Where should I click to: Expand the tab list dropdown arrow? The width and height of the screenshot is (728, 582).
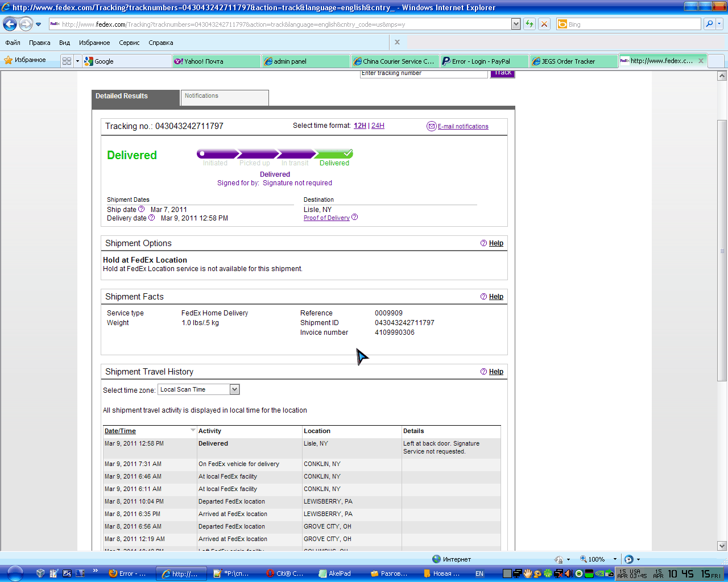[x=77, y=61]
